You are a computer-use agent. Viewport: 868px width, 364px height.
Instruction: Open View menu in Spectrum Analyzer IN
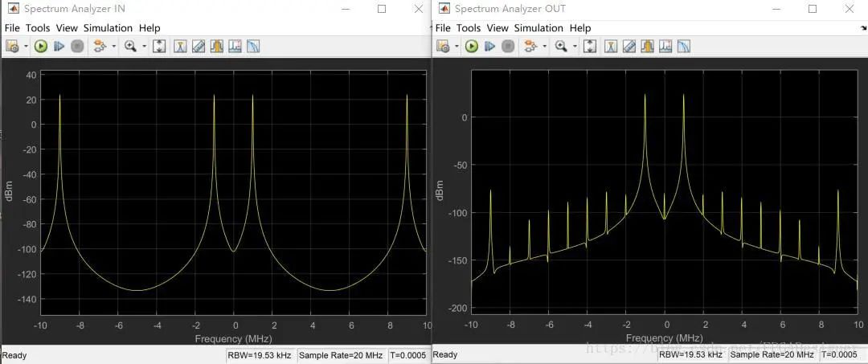pos(67,27)
